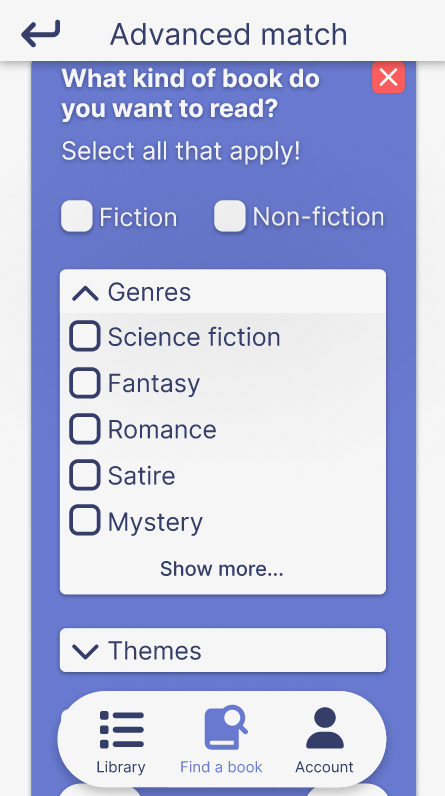Open the Account profile icon
This screenshot has width=445, height=796.
(325, 728)
